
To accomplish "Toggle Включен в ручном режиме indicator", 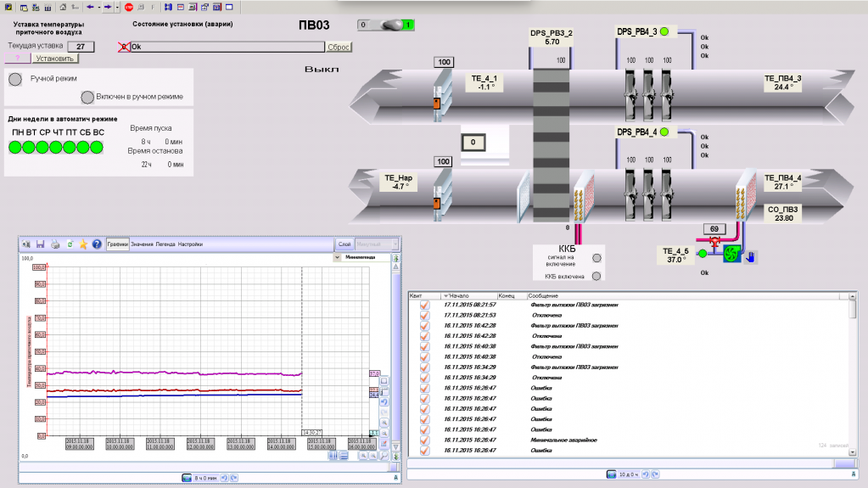I will (x=87, y=98).
